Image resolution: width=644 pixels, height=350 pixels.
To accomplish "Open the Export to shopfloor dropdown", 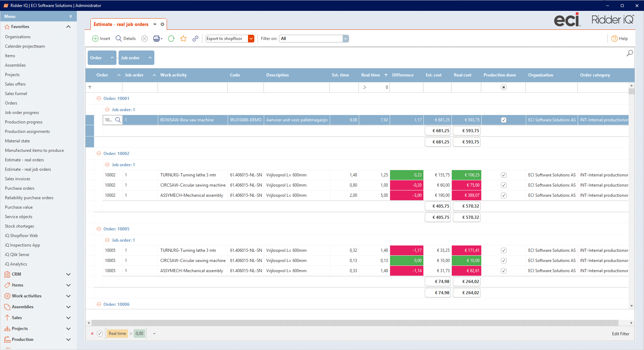I will (x=251, y=39).
